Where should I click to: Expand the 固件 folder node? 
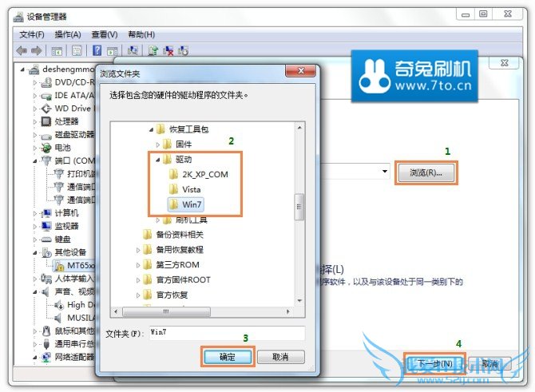click(157, 145)
